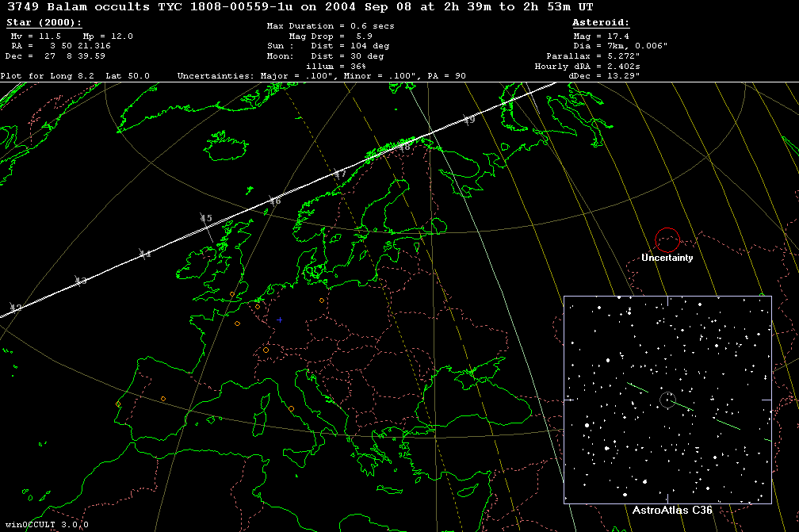Click the Star (2000) heading
799x532 pixels.
[44, 23]
